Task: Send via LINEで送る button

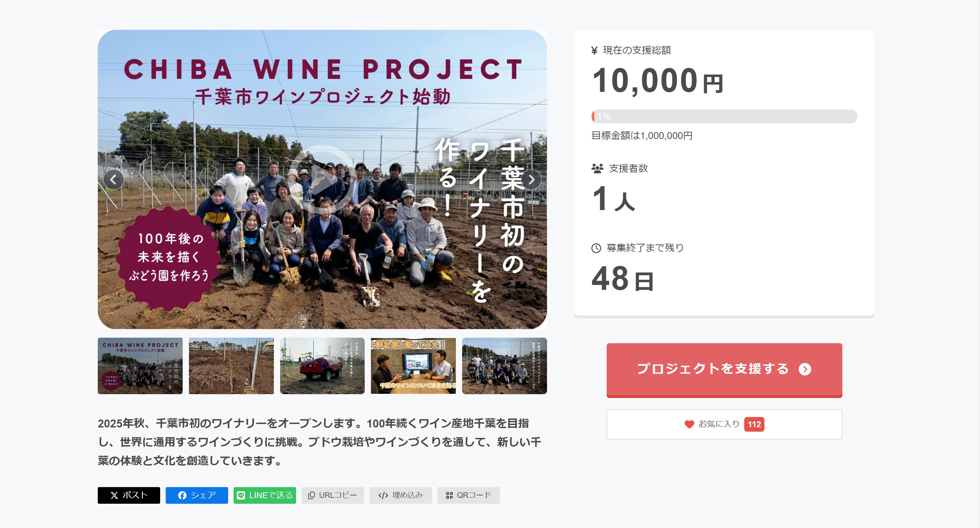Action: tap(265, 495)
